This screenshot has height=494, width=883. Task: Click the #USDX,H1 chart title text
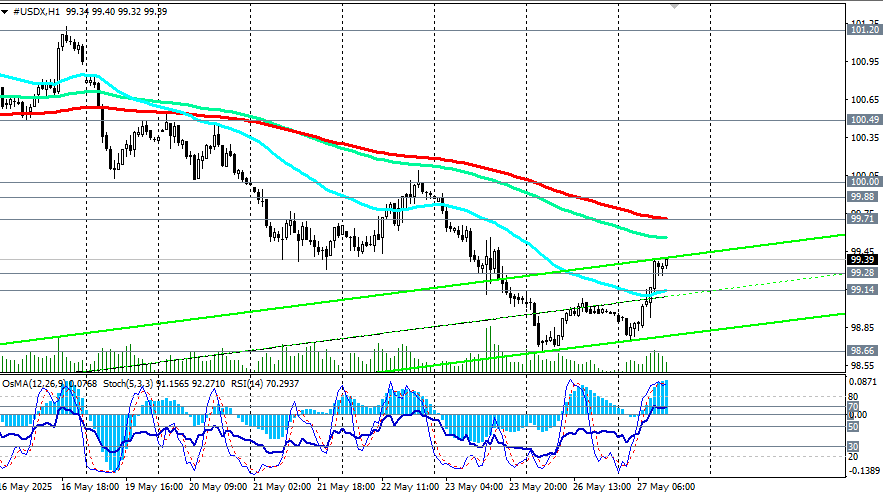coord(35,12)
